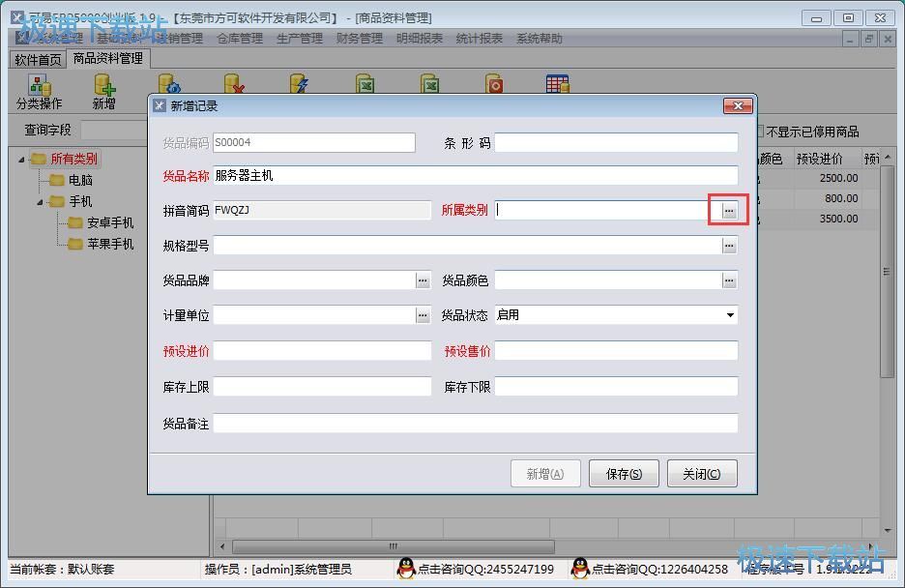
Task: Switch to the 软件首页 tab
Action: (x=38, y=59)
